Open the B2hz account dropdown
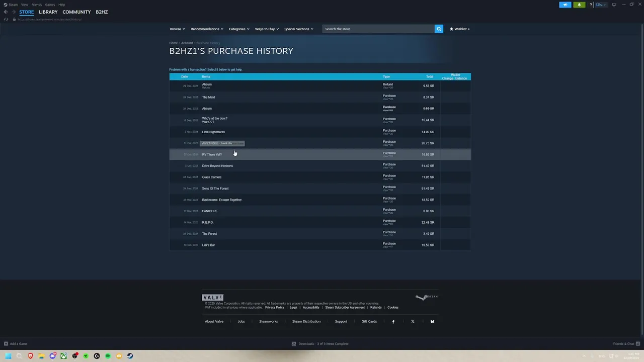The width and height of the screenshot is (644, 362). coord(601,5)
